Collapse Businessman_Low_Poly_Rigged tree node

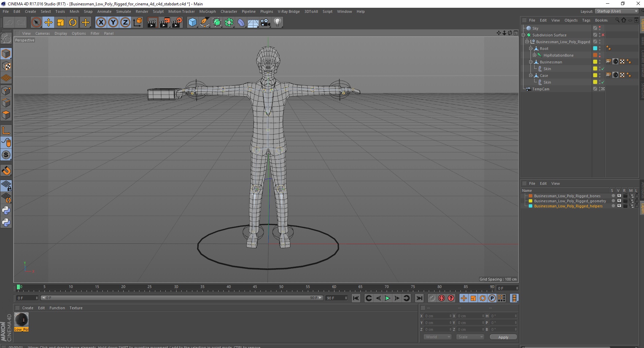(527, 42)
